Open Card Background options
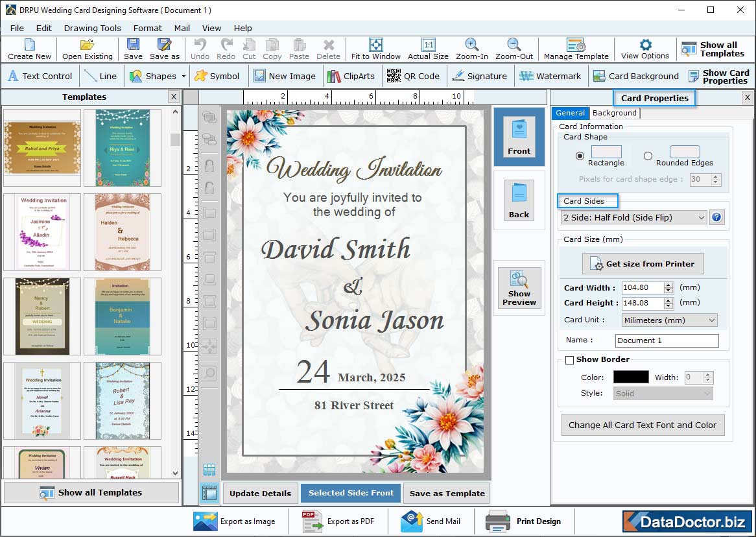This screenshot has height=537, width=756. pos(636,76)
